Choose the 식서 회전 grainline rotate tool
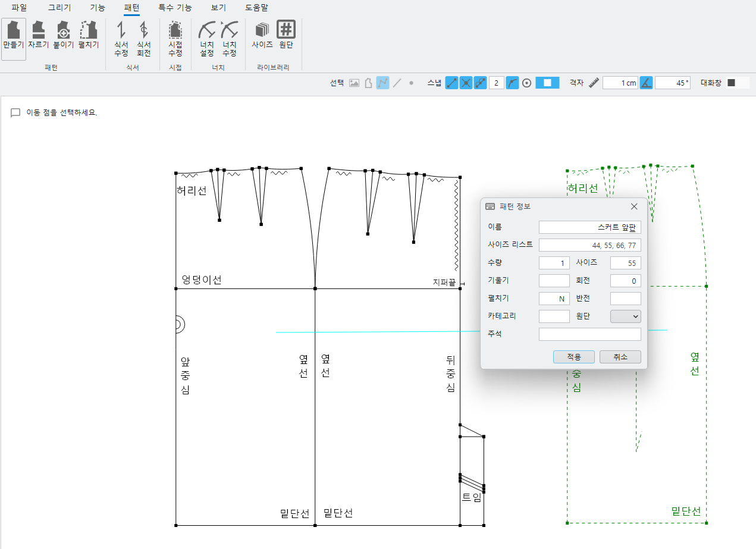This screenshot has width=756, height=549. [144, 39]
